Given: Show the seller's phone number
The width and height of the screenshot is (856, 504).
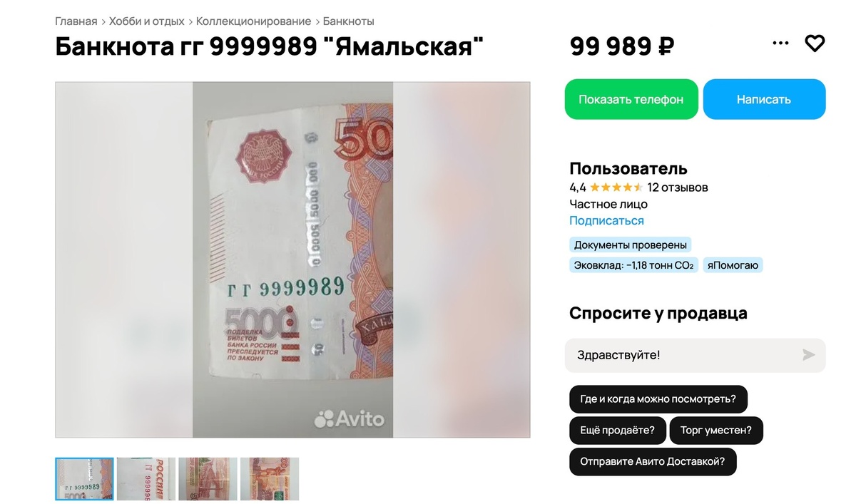Looking at the screenshot, I should tap(631, 99).
